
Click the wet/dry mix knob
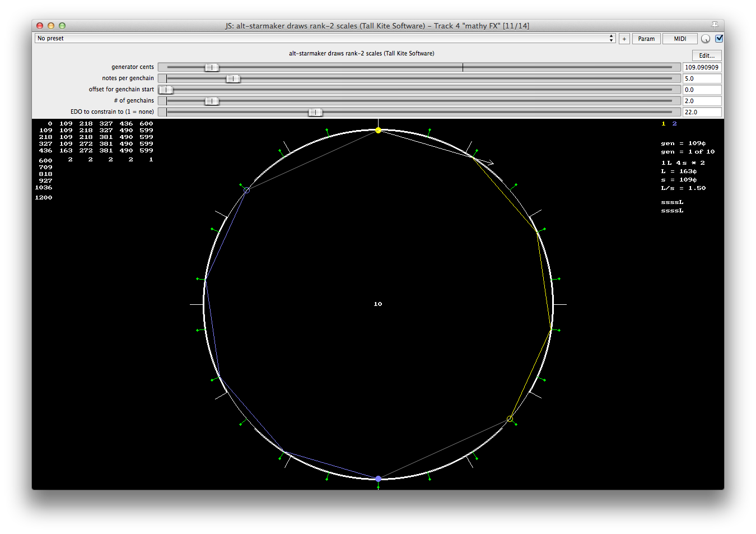click(x=706, y=39)
